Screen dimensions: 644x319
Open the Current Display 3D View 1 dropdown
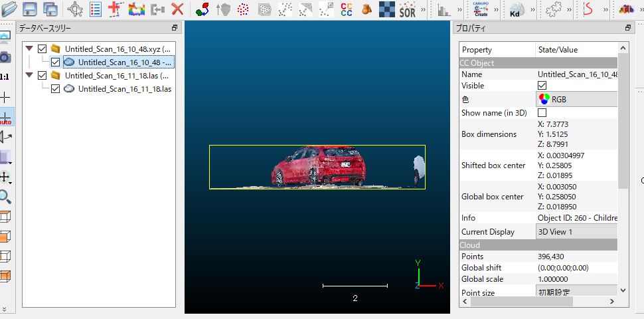576,232
